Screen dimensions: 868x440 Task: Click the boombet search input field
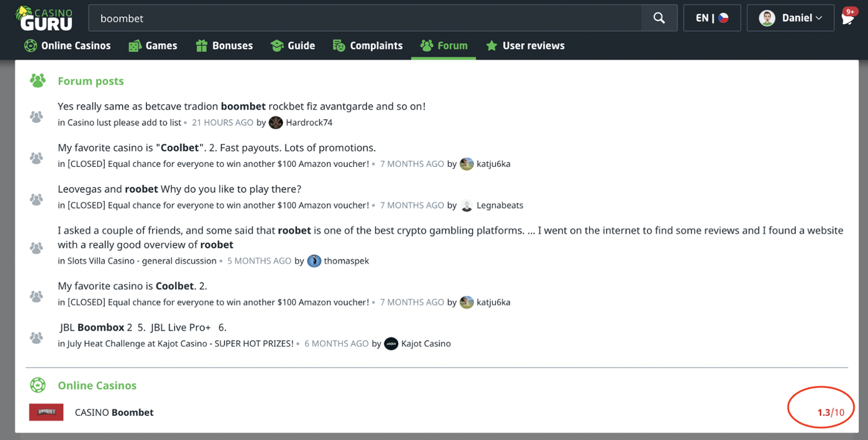[365, 18]
